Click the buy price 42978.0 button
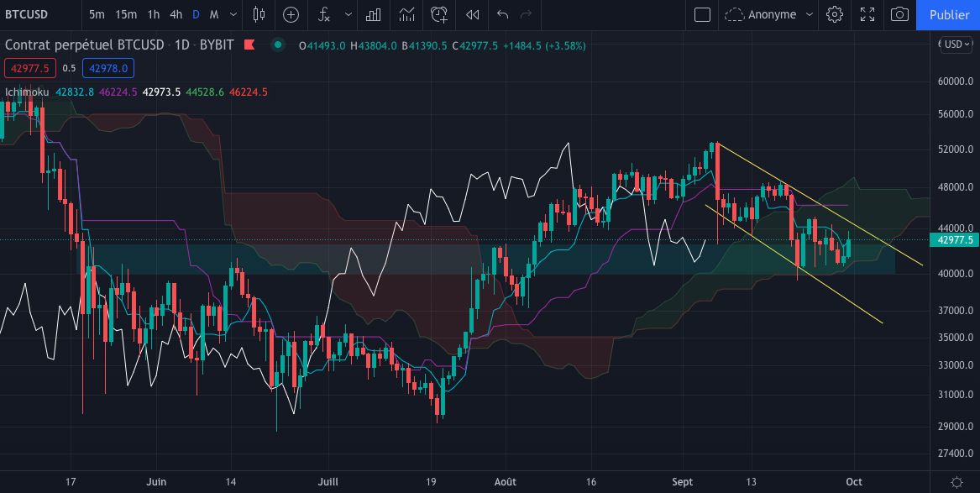980x493 pixels. [x=107, y=67]
